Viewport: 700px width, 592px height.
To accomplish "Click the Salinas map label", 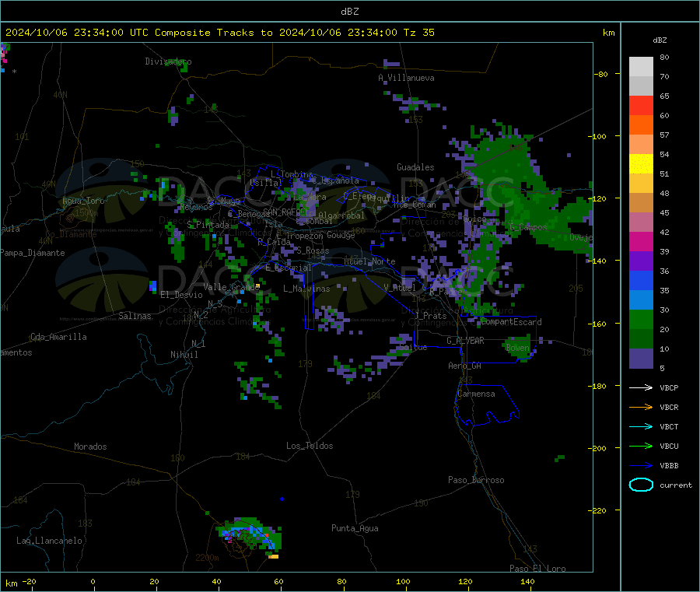I will tap(135, 316).
